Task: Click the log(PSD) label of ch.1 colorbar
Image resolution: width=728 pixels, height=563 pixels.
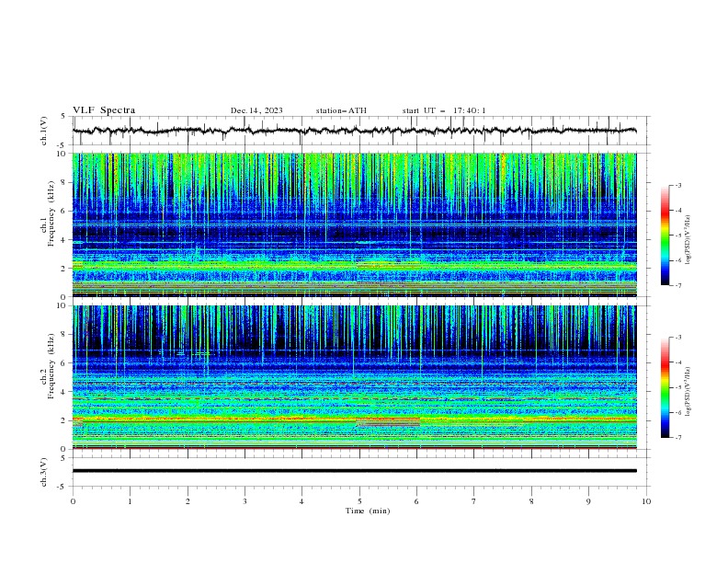Action: [x=688, y=240]
